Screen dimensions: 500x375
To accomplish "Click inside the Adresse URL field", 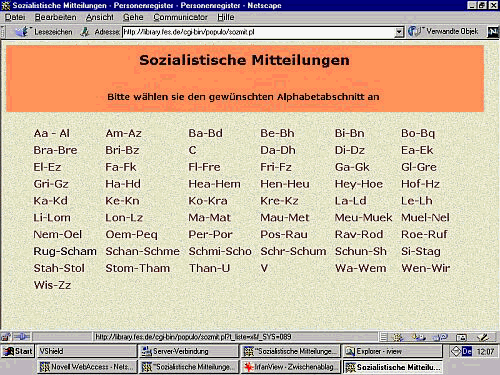I will 258,32.
